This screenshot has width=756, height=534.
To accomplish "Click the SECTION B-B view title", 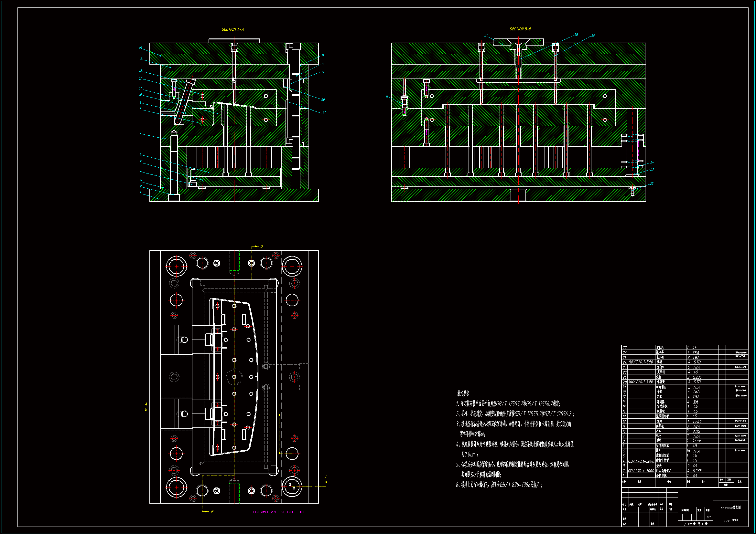I will click(520, 29).
